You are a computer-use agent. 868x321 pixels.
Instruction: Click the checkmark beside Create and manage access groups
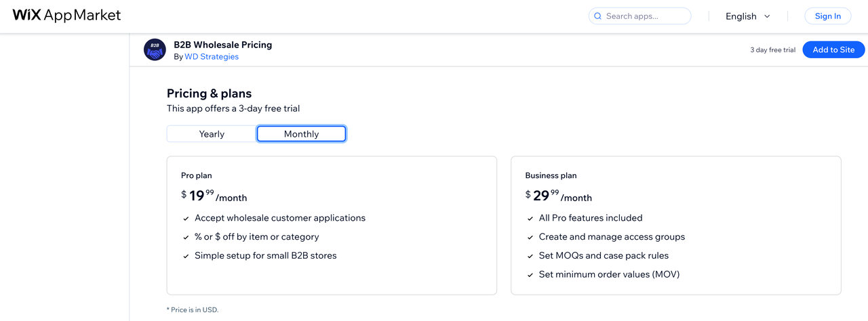(530, 238)
